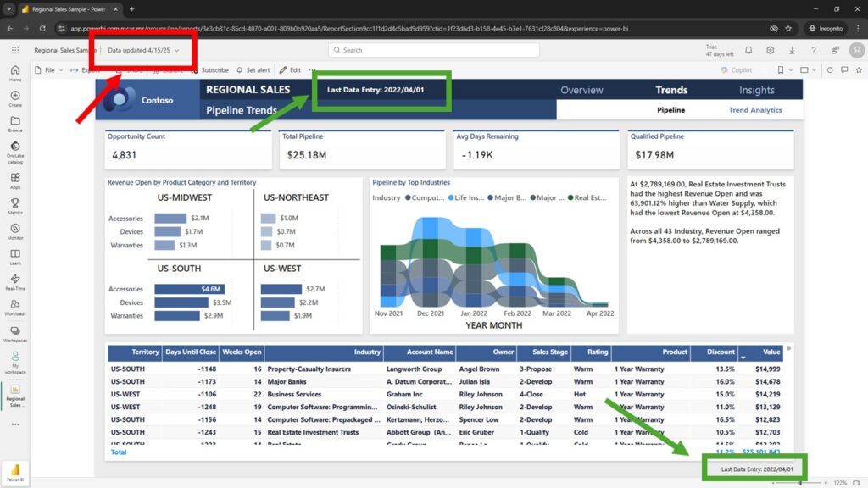Image resolution: width=868 pixels, height=488 pixels.
Task: Open the app launcher waffle icon
Action: tap(15, 50)
